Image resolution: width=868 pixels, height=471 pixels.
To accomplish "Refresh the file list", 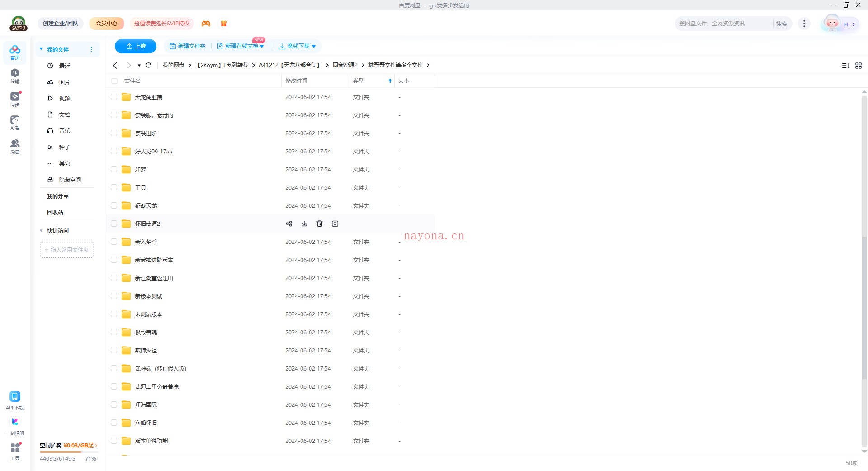I will [148, 65].
